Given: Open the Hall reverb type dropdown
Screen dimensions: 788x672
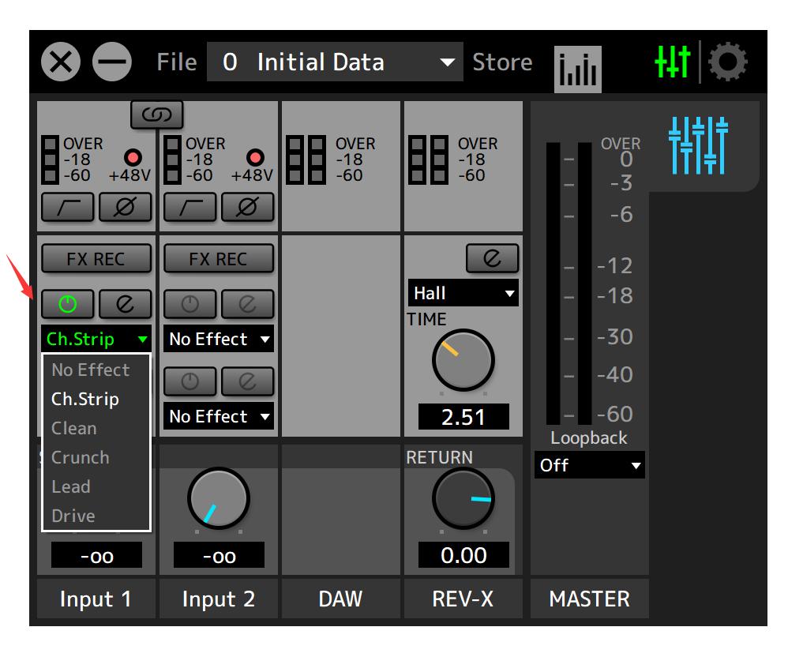Looking at the screenshot, I should coord(463,293).
